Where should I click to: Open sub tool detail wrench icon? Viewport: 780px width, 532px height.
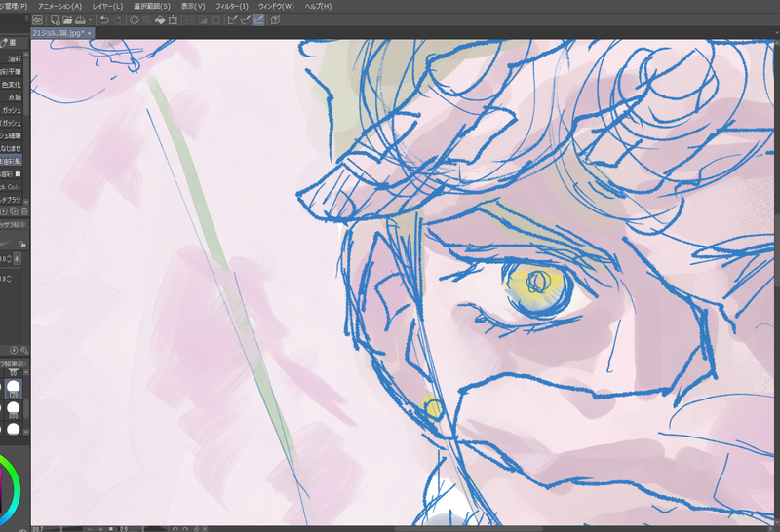click(23, 351)
